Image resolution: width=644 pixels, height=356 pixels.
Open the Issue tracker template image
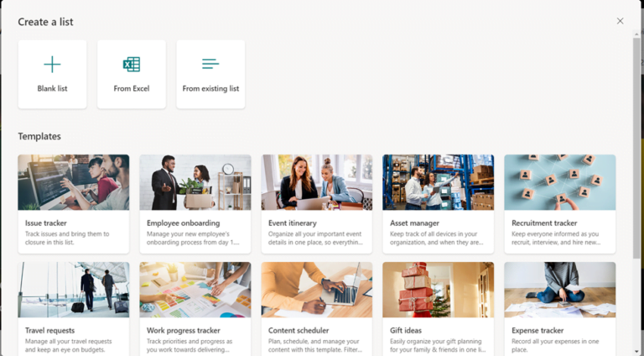click(x=74, y=182)
